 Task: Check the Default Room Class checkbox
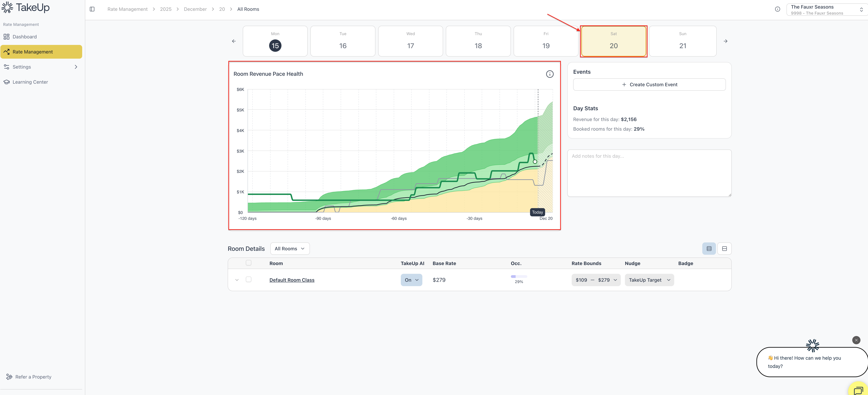click(x=249, y=279)
